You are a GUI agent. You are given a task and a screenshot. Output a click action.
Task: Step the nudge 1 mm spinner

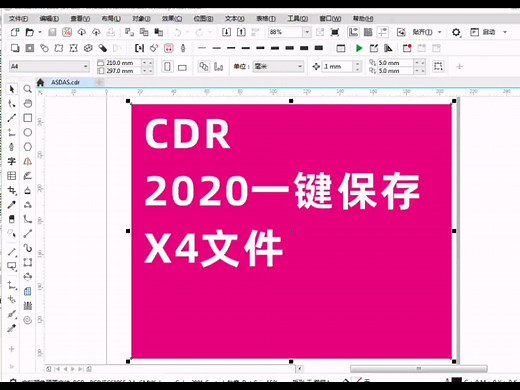tap(357, 66)
